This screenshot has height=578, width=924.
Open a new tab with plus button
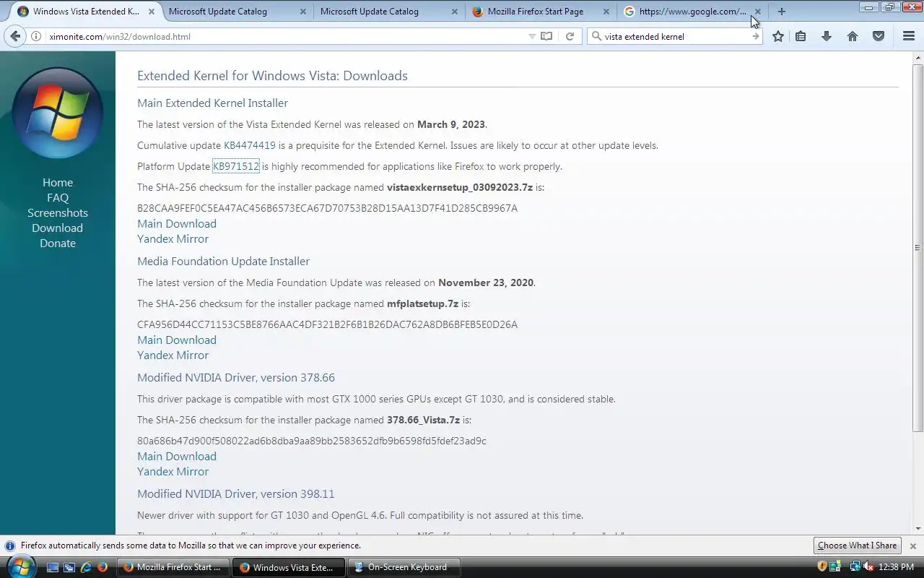781,11
